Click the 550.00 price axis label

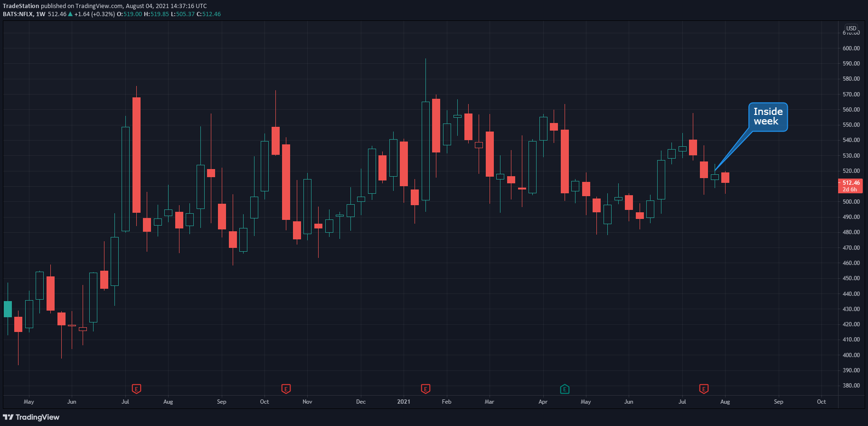[851, 125]
